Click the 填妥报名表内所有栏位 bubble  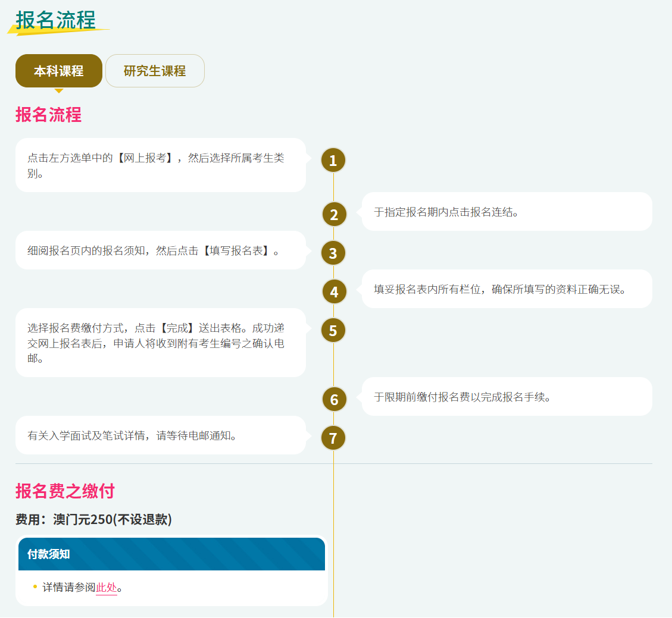coord(507,289)
